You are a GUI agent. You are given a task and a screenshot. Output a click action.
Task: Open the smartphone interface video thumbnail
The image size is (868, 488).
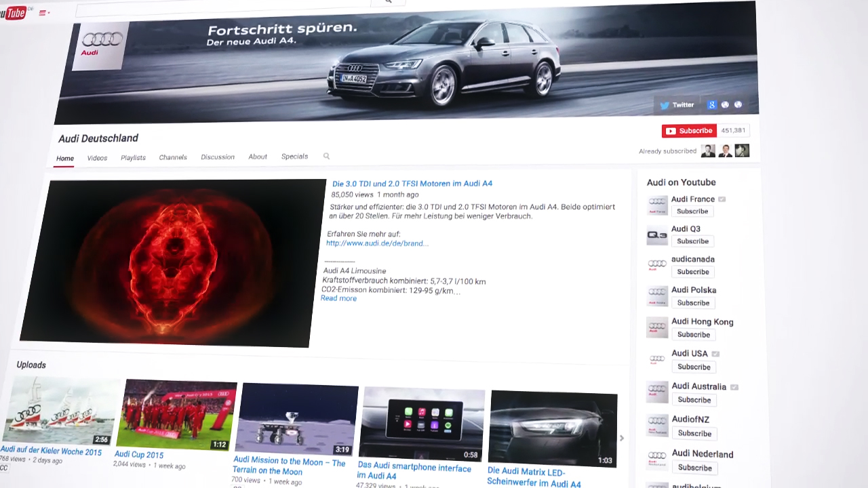[x=422, y=424]
